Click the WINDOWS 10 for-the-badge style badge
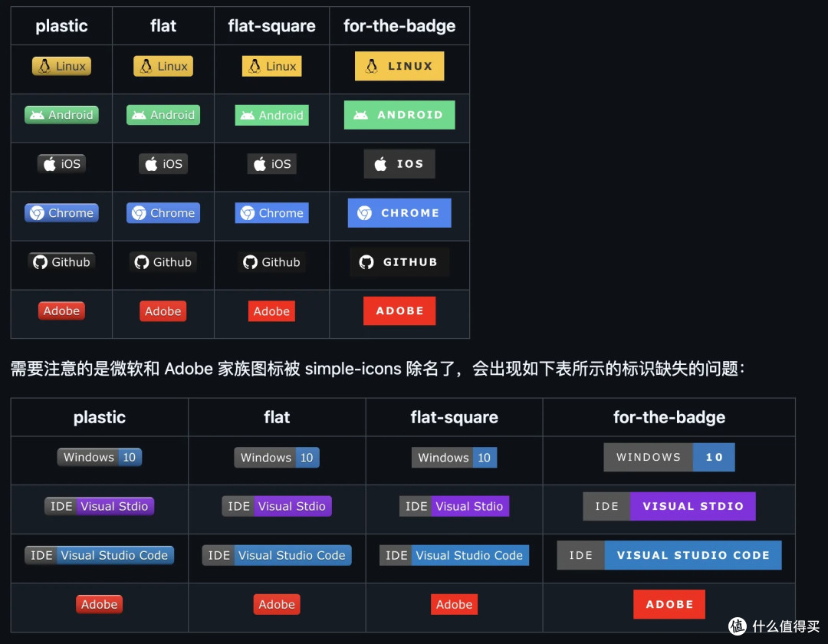Image resolution: width=828 pixels, height=644 pixels. point(669,457)
